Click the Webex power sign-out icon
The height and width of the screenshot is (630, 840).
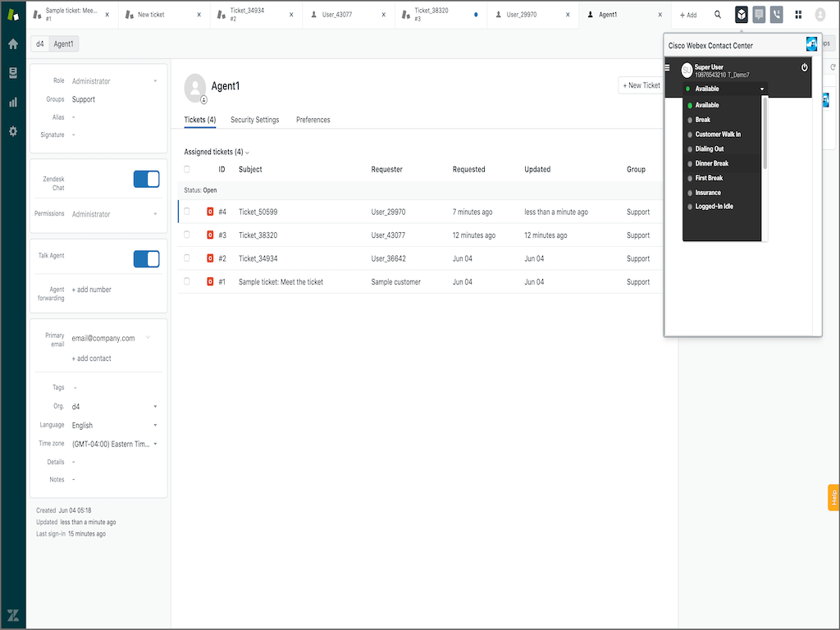(x=805, y=67)
